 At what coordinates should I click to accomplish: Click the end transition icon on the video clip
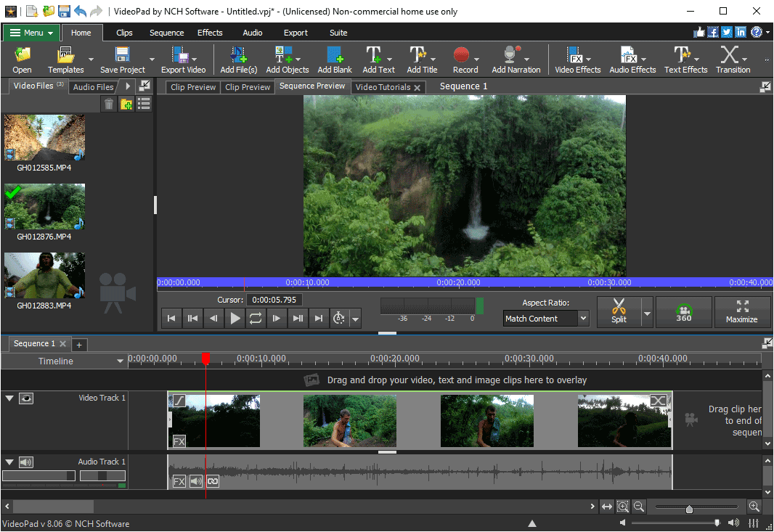click(x=658, y=401)
